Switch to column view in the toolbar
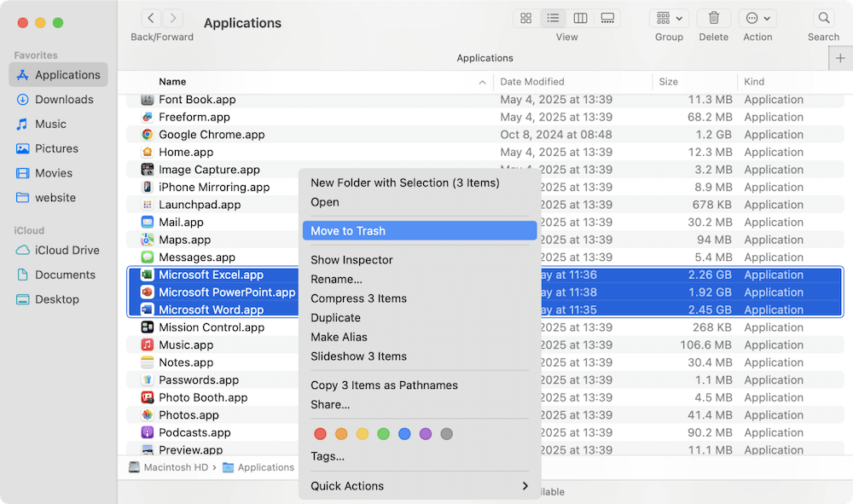The width and height of the screenshot is (853, 504). 580,17
